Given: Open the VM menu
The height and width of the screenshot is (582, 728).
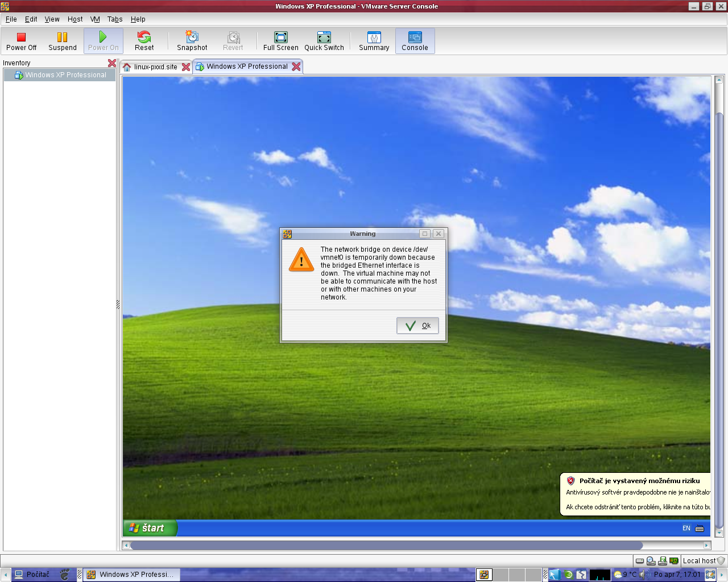Looking at the screenshot, I should [x=95, y=19].
